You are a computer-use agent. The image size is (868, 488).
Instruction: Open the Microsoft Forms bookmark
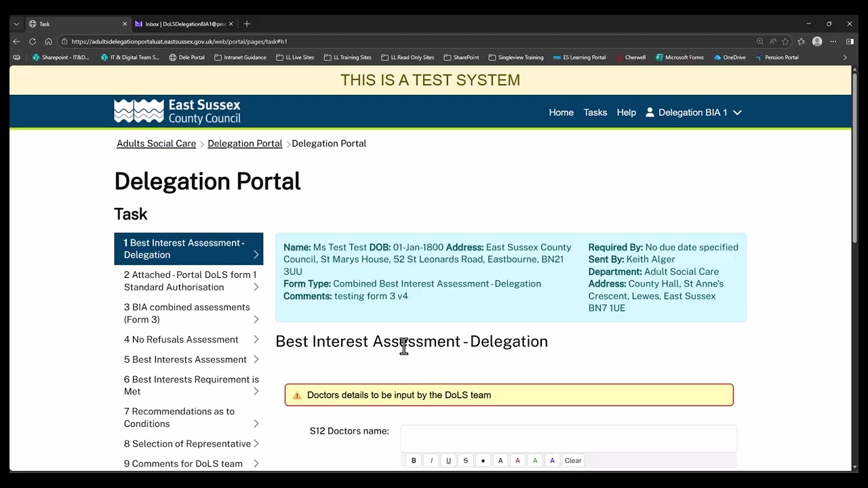coord(679,58)
